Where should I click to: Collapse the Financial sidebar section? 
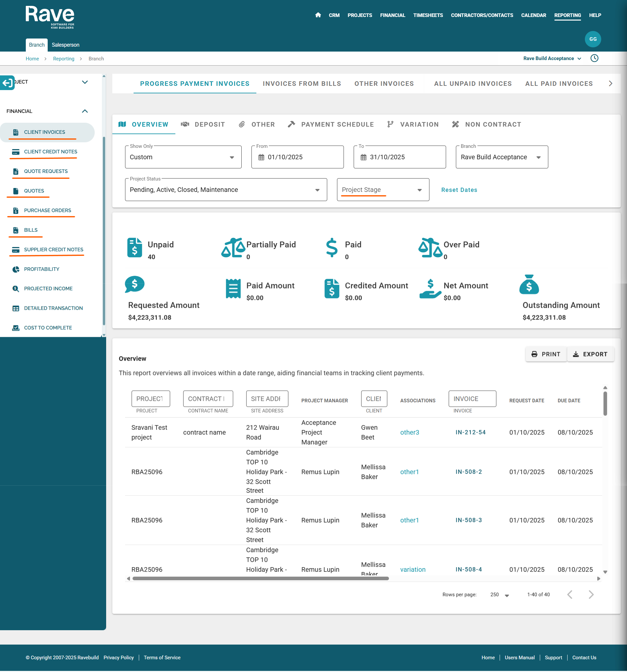click(85, 111)
